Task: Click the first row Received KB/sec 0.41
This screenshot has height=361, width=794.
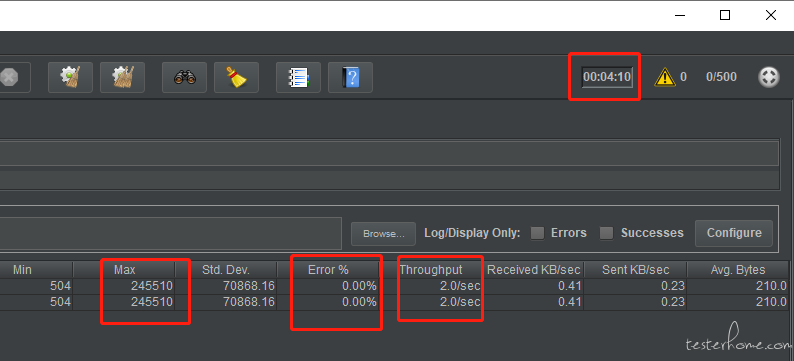Action: 570,286
